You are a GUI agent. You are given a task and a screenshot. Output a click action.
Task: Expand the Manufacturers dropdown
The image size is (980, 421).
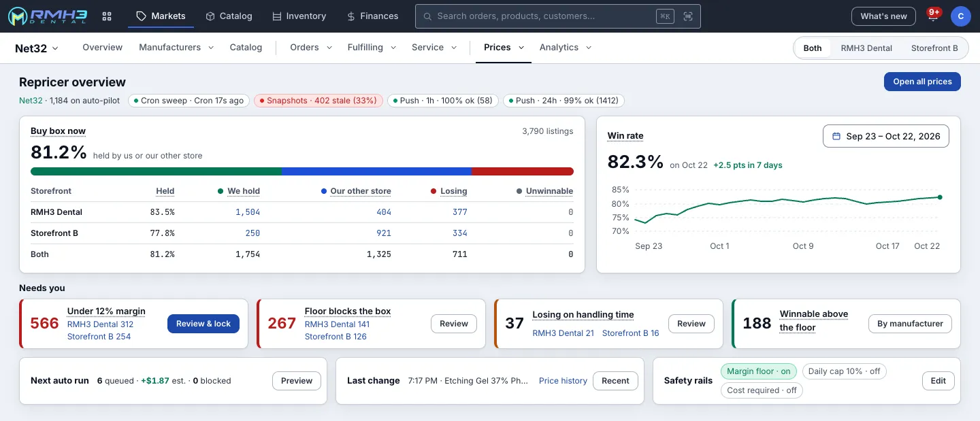(176, 48)
